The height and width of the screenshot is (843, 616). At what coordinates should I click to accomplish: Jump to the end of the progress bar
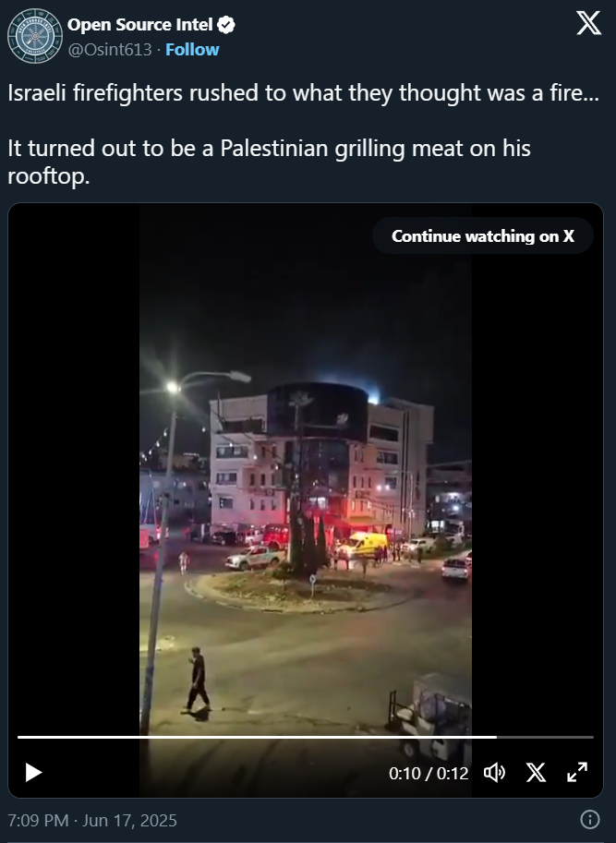pos(592,737)
